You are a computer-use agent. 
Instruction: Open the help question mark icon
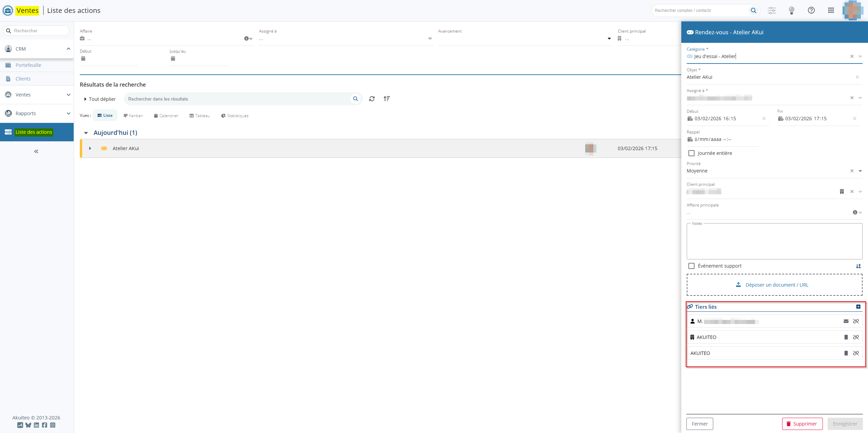[811, 11]
